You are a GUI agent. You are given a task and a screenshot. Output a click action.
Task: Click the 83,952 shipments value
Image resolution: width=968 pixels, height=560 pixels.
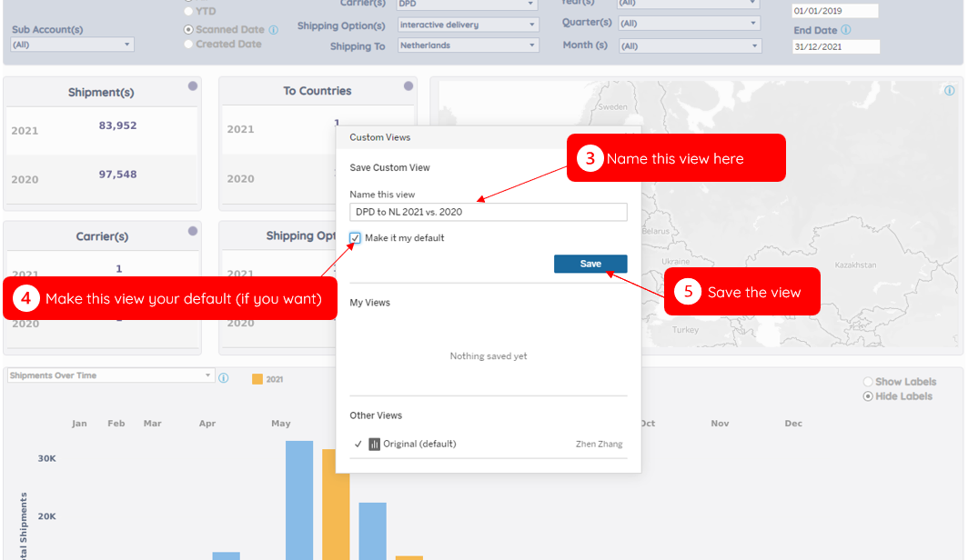pos(118,125)
